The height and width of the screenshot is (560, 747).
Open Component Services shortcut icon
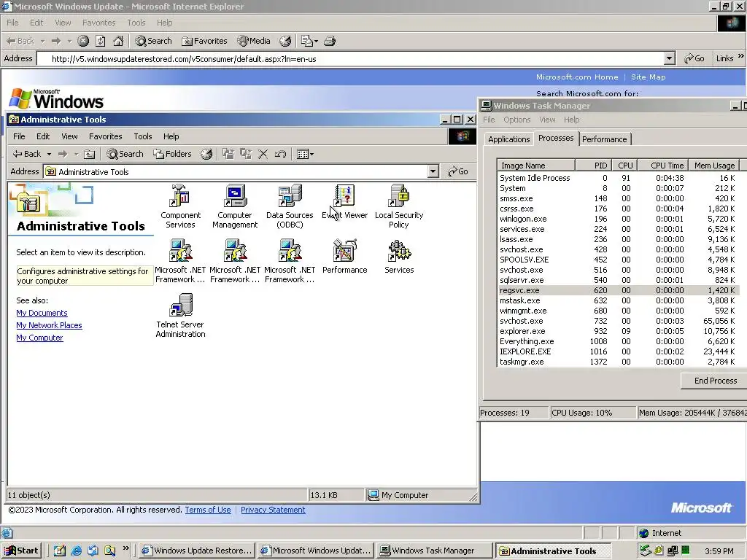[x=180, y=195]
